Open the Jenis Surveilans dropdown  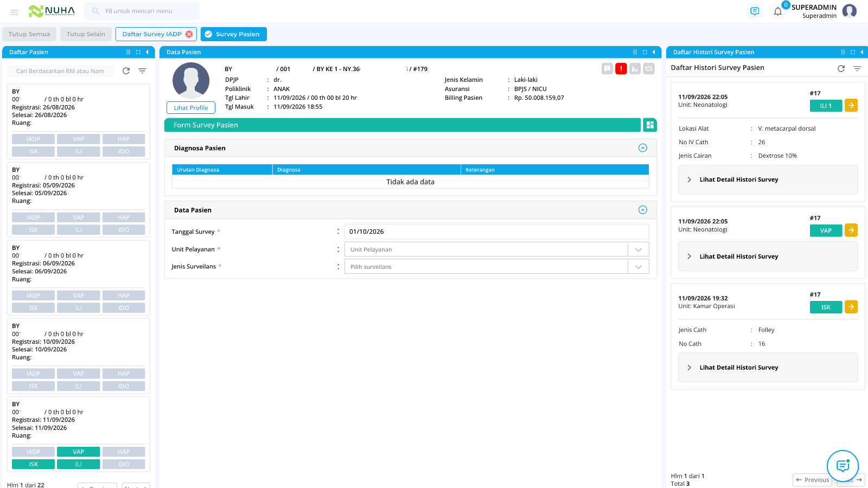(497, 267)
